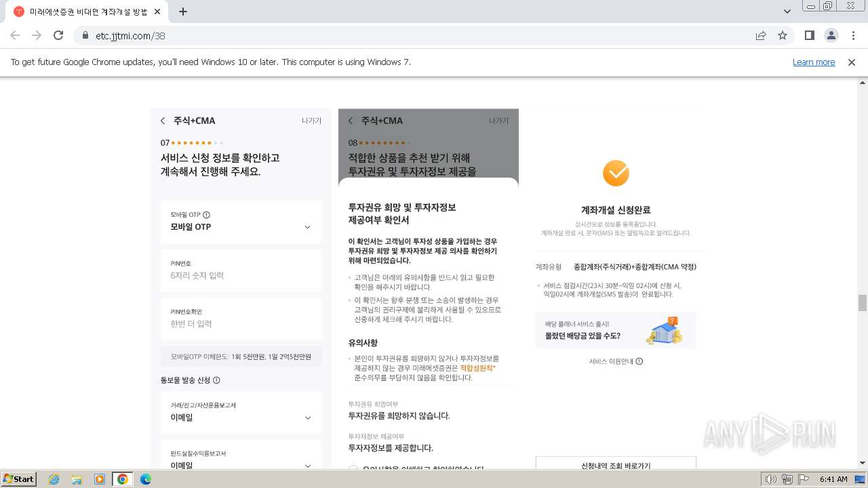Open the Windows Start button
Viewport: 868px width, 488px height.
click(x=19, y=479)
